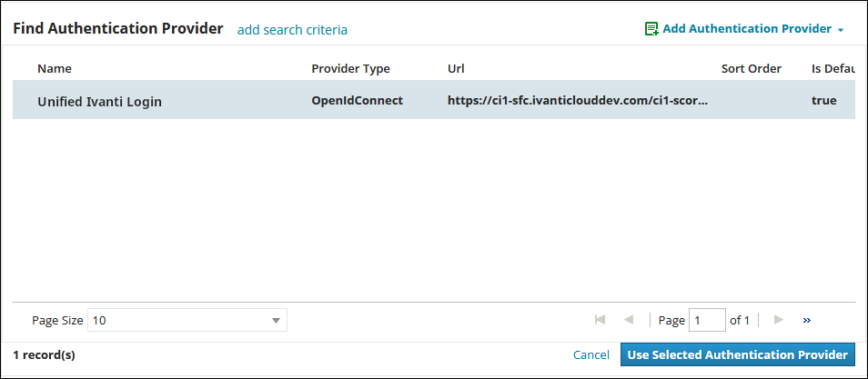Click the ivanticlouddev URL cell

pos(578,101)
